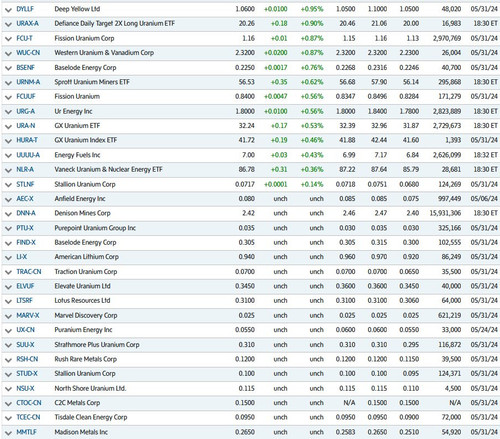The image size is (500, 439).
Task: Expand the FCUUF row chevron
Action: click(9, 97)
